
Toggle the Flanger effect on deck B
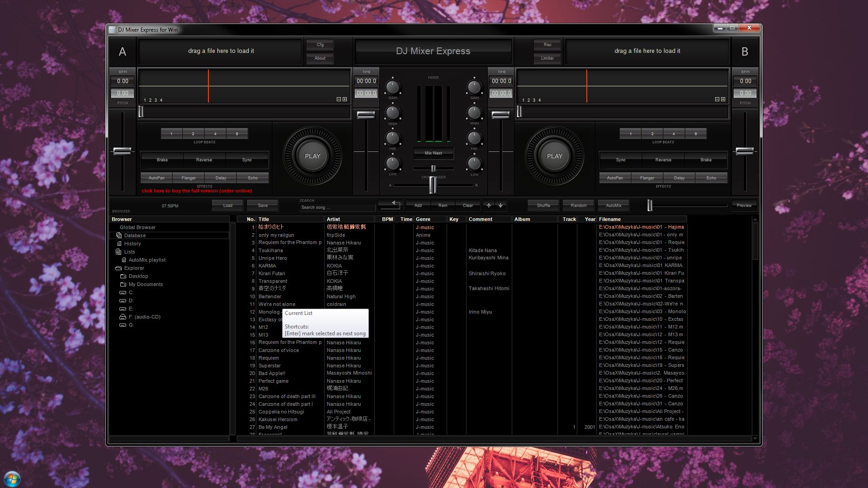[x=647, y=178]
